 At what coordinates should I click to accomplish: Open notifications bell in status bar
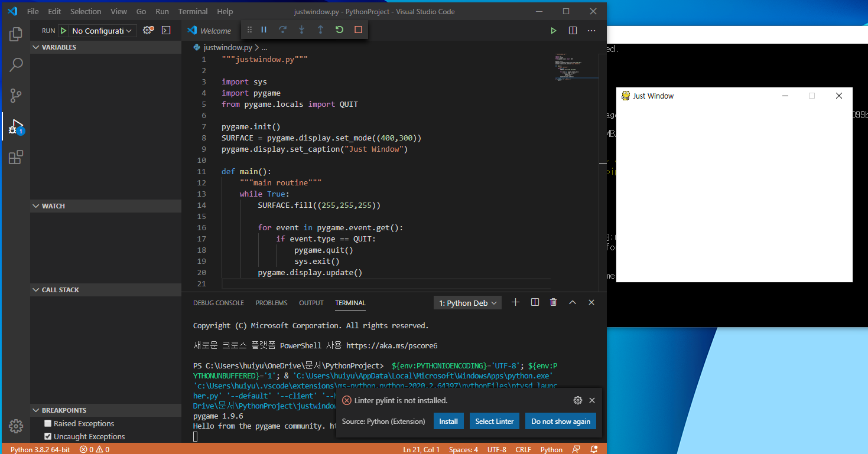594,449
